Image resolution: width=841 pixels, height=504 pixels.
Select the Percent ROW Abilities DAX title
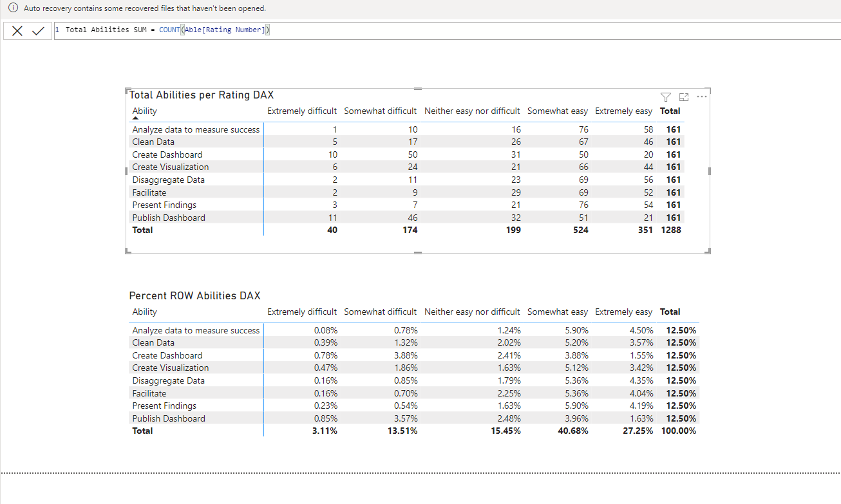point(195,295)
